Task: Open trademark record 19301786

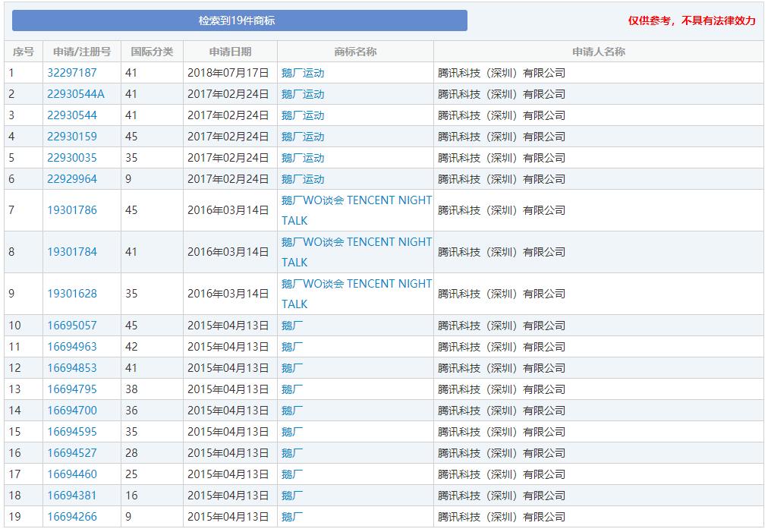Action: point(72,210)
